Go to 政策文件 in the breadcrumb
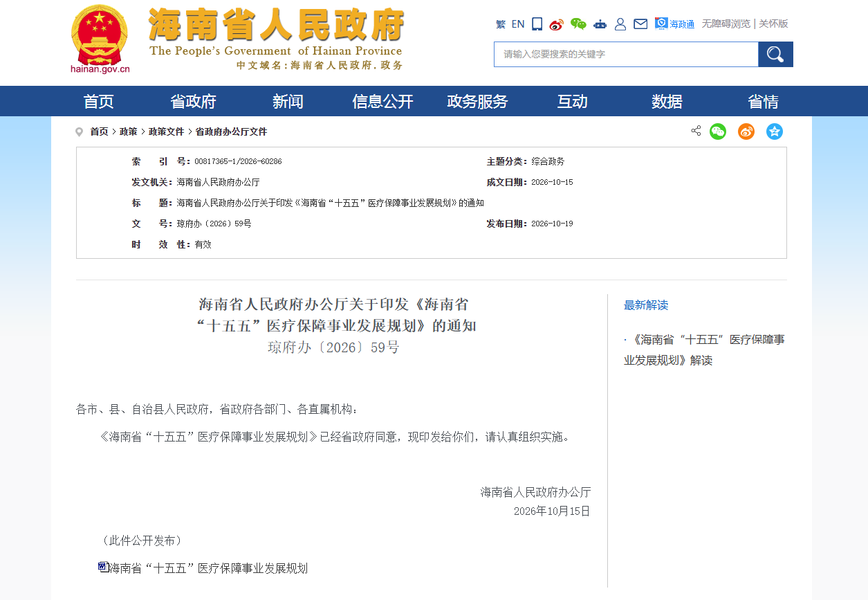The width and height of the screenshot is (868, 600). [x=167, y=131]
